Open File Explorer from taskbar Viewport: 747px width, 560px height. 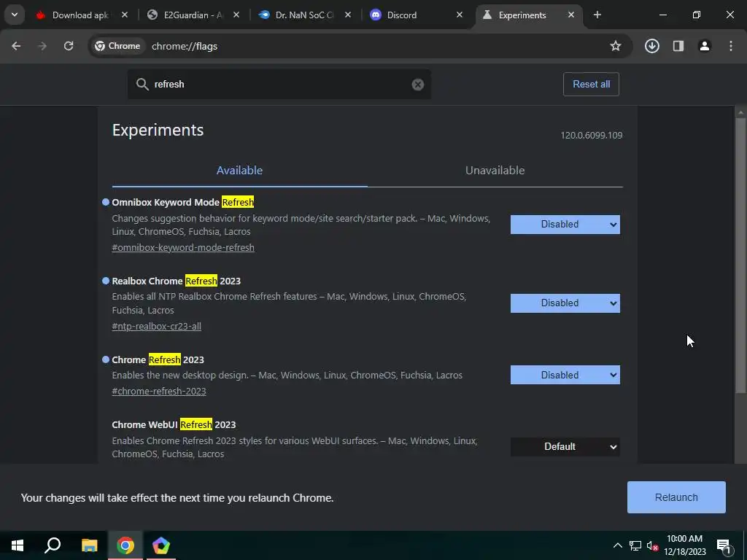tap(89, 545)
